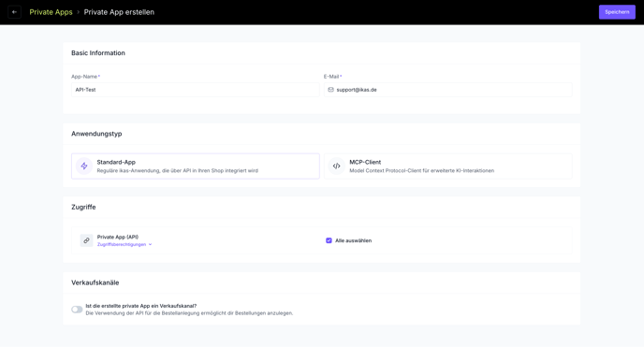644x347 pixels.
Task: Click the Private App erstellen breadcrumb title
Action: (x=119, y=12)
